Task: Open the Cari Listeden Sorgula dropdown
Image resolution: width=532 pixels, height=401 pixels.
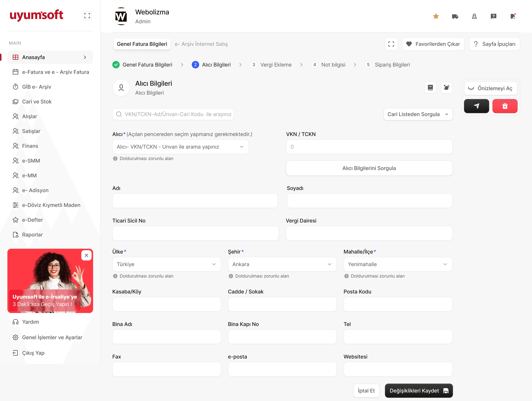Action: click(418, 114)
